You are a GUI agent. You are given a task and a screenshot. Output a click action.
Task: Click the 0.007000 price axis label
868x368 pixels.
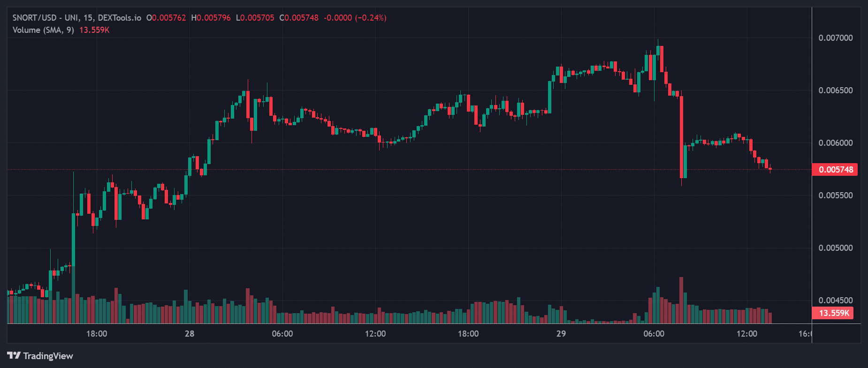(836, 38)
